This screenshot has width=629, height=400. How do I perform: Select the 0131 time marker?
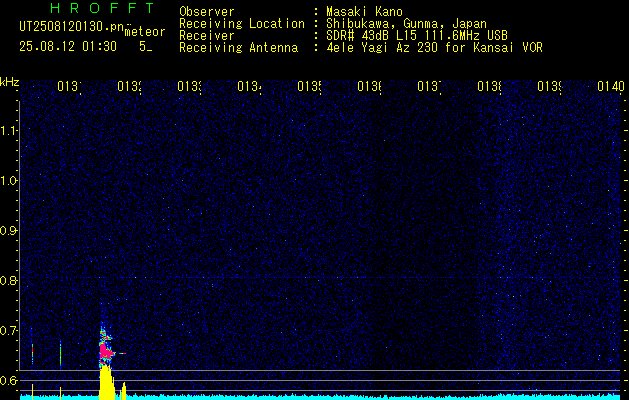pos(69,86)
